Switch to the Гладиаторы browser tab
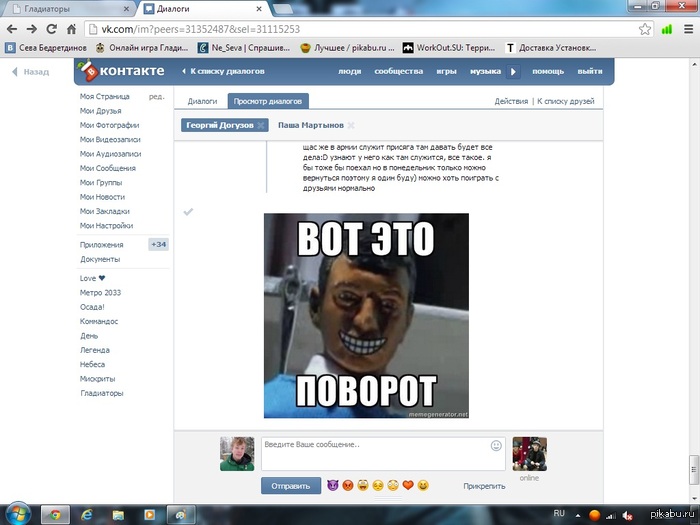This screenshot has width=700, height=525. (69, 9)
